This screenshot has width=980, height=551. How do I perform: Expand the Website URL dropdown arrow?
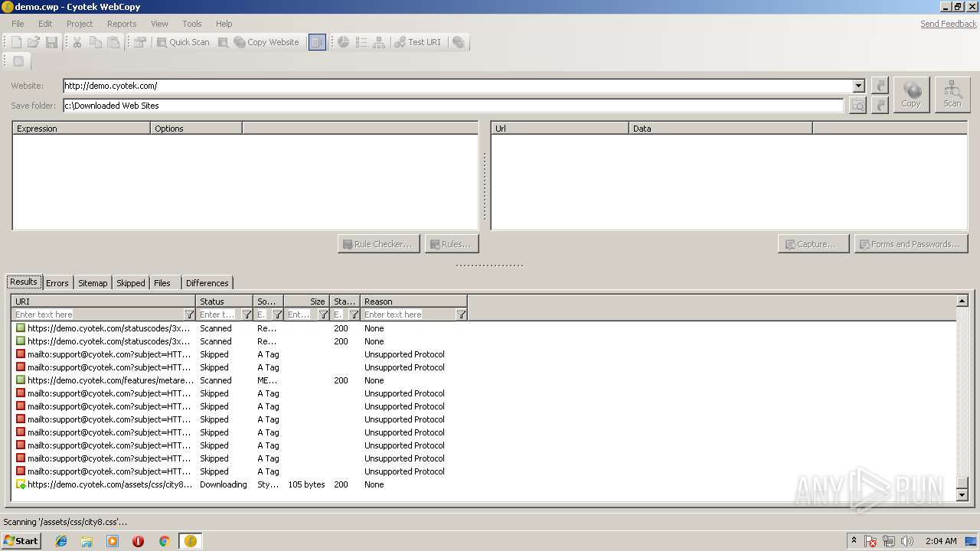859,86
